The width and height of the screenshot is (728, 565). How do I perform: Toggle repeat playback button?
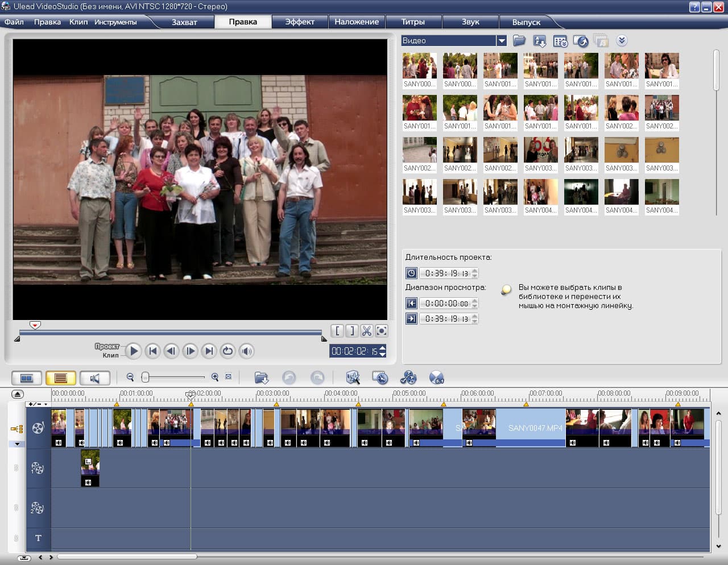point(227,351)
